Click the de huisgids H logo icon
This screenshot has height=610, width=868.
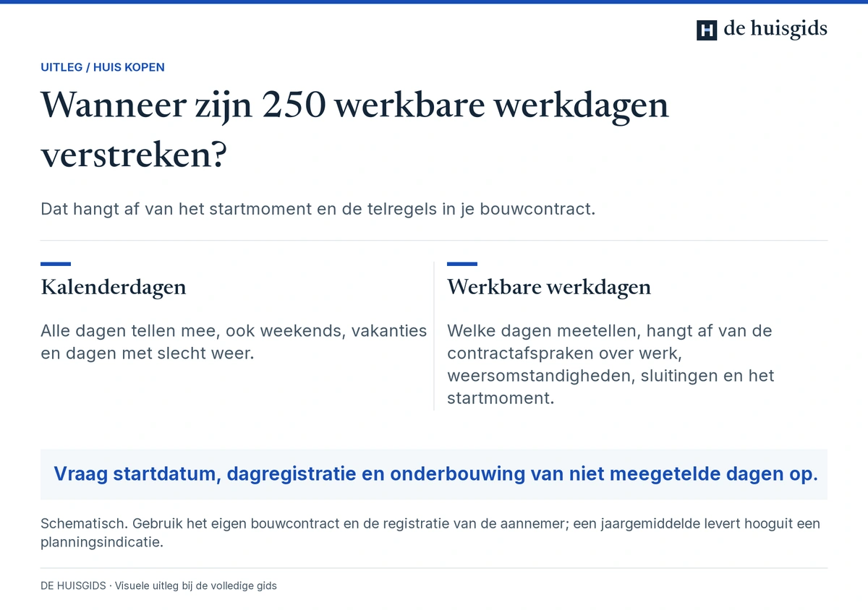pos(707,30)
